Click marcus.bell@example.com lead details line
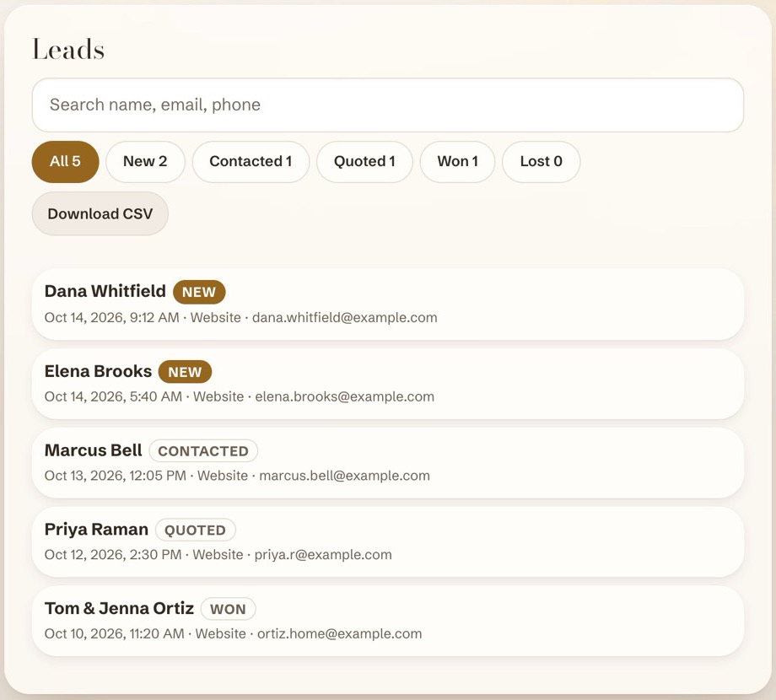Screen dimensions: 776x700 [237, 476]
